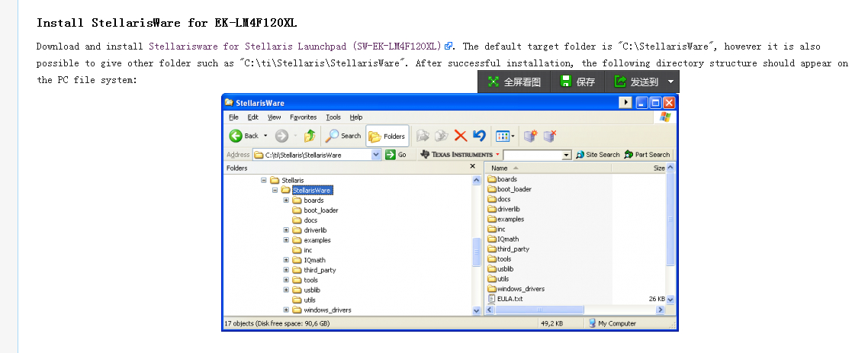Click the green Go button
The height and width of the screenshot is (353, 868).
pyautogui.click(x=397, y=155)
